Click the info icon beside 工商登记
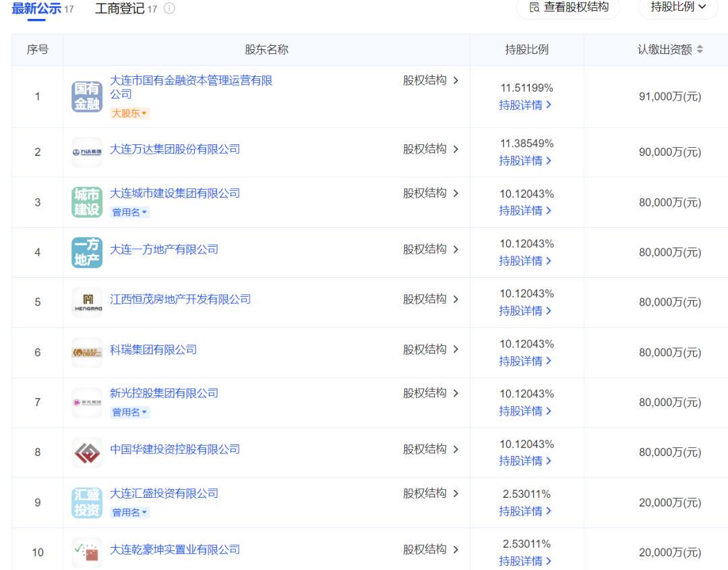 [169, 8]
